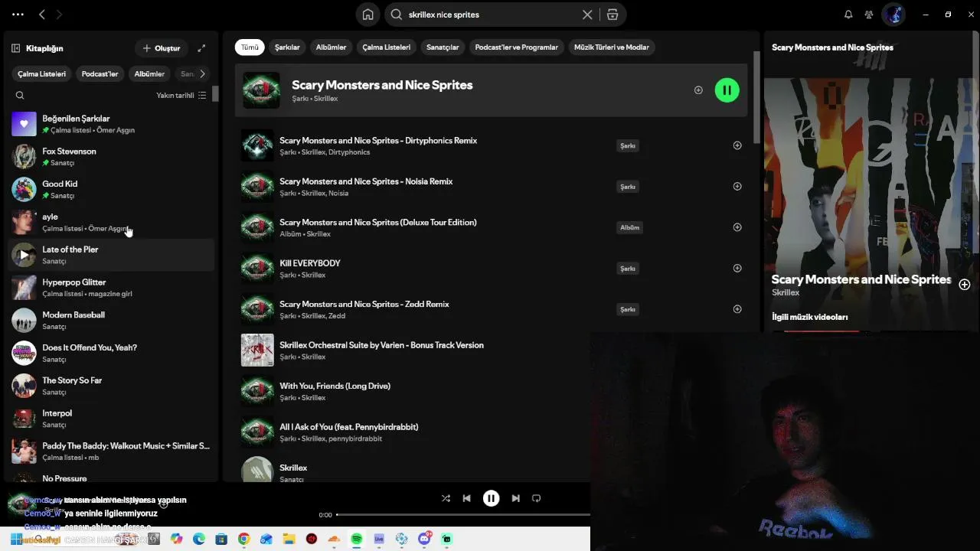980x551 pixels.
Task: Go back with the left arrow
Action: coord(42,15)
